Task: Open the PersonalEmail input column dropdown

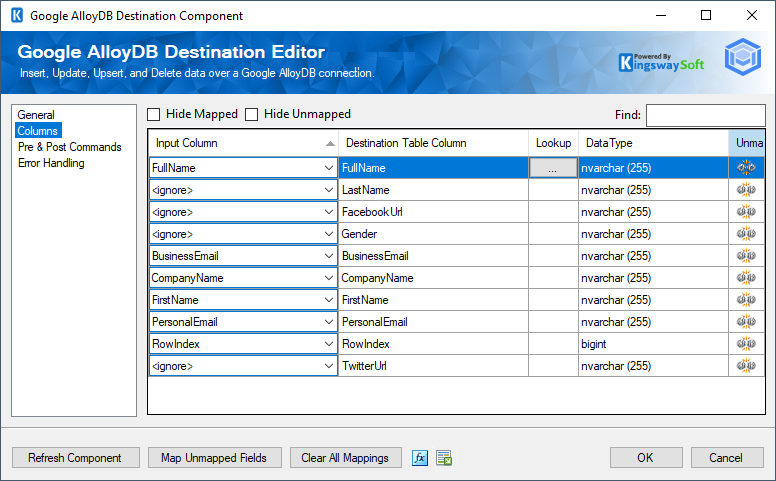Action: 329,322
